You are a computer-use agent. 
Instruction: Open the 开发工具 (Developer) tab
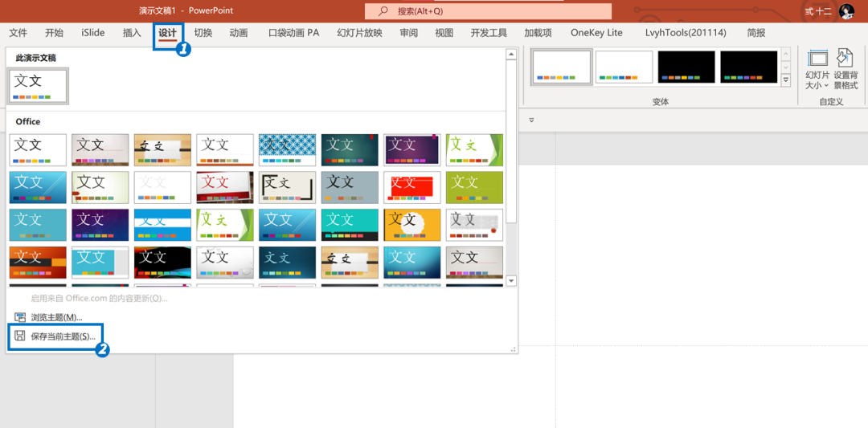tap(489, 33)
